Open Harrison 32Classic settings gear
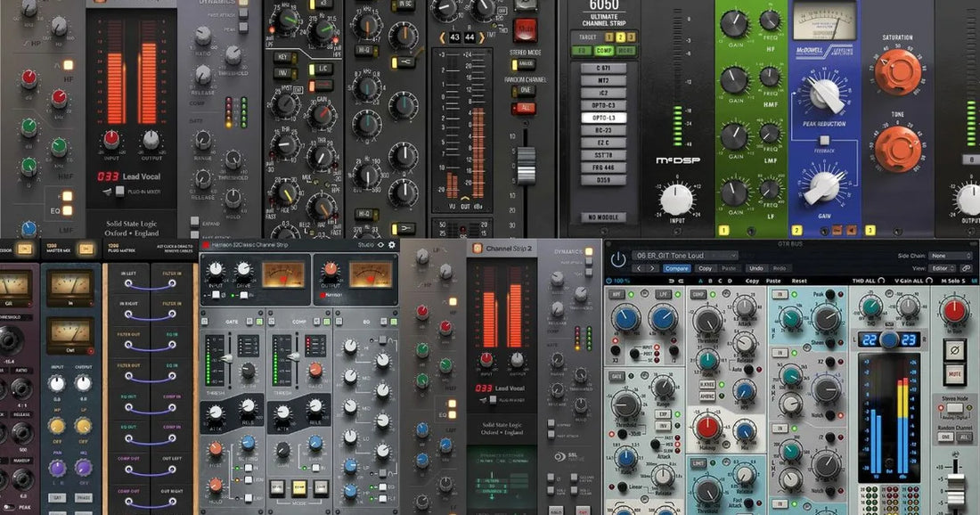The height and width of the screenshot is (515, 980). pos(392,245)
